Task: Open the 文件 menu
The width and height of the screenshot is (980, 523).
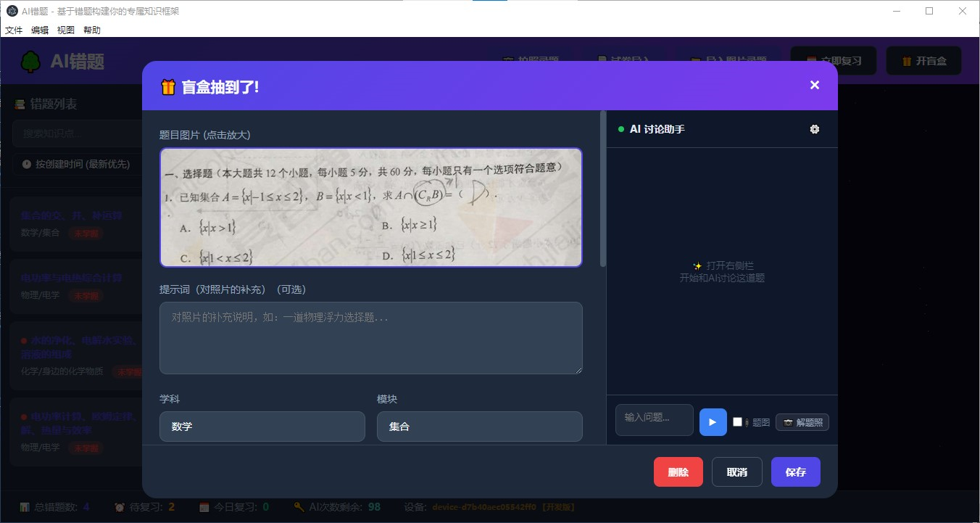Action: point(14,30)
